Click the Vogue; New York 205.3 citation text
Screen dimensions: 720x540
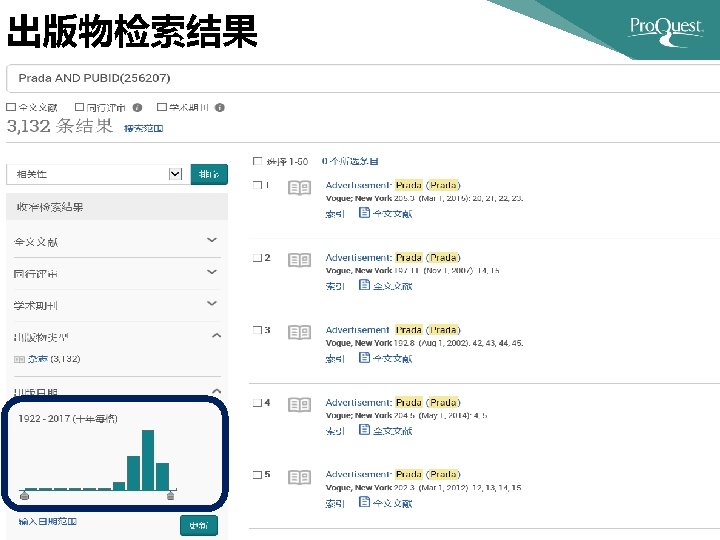[424, 199]
